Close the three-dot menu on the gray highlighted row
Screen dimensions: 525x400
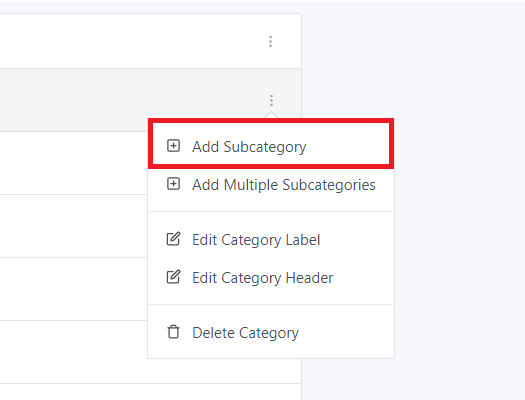click(x=272, y=100)
